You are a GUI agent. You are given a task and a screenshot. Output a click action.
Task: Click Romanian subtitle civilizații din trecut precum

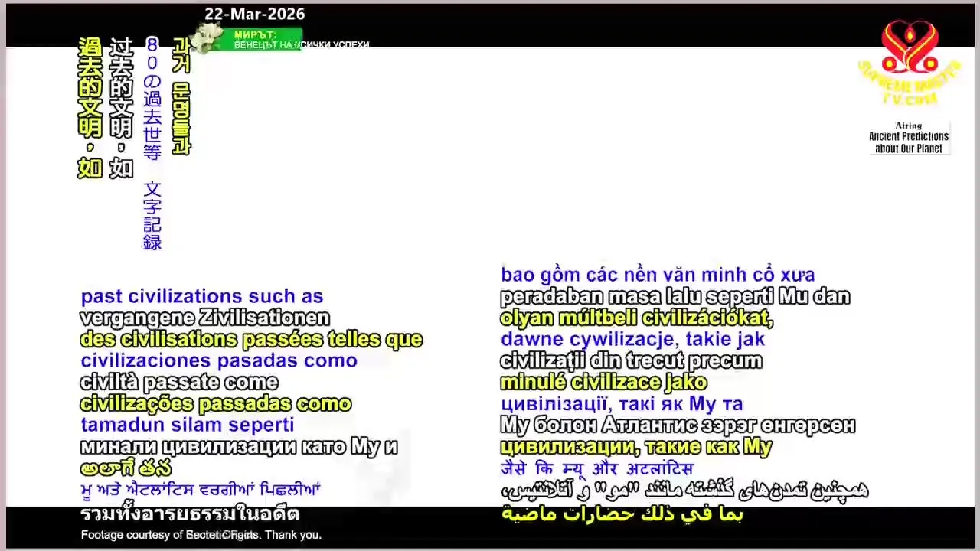[x=631, y=360]
